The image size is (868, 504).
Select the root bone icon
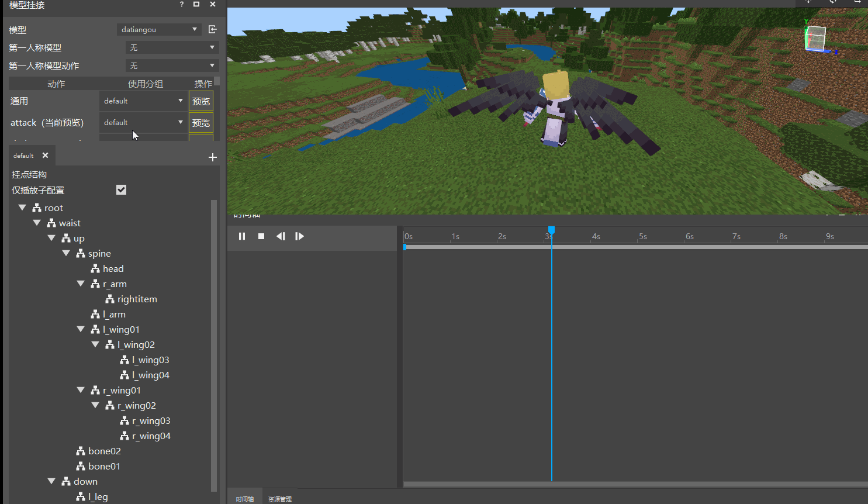tap(37, 208)
